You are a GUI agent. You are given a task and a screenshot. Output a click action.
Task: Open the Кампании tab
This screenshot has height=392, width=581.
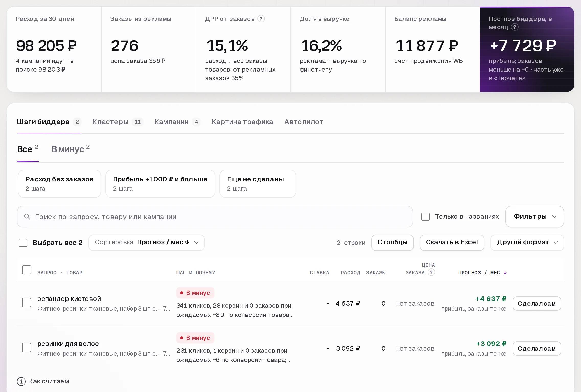pos(177,122)
